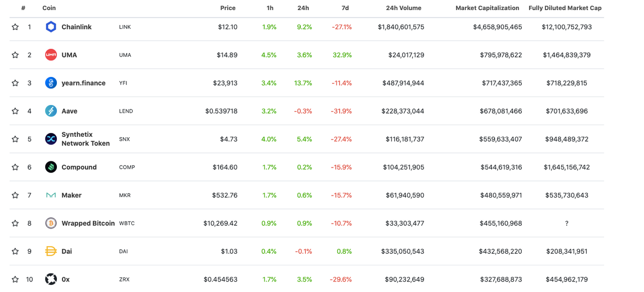Sort the table by Coin header

[49, 8]
